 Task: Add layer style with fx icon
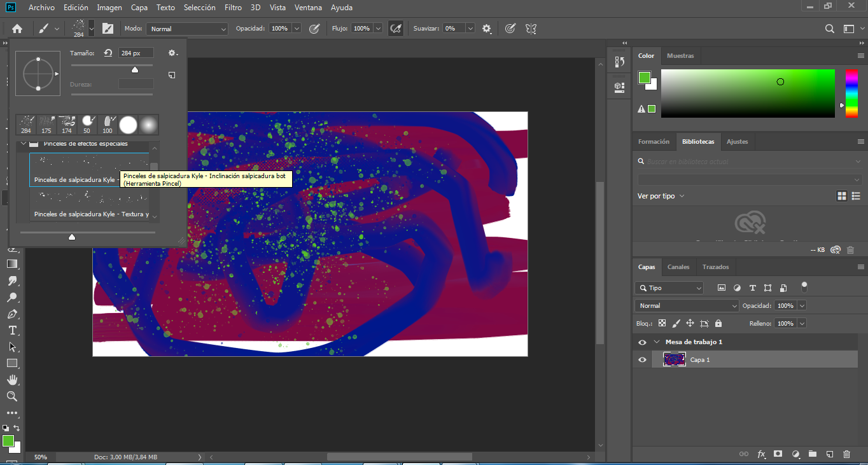coord(761,454)
